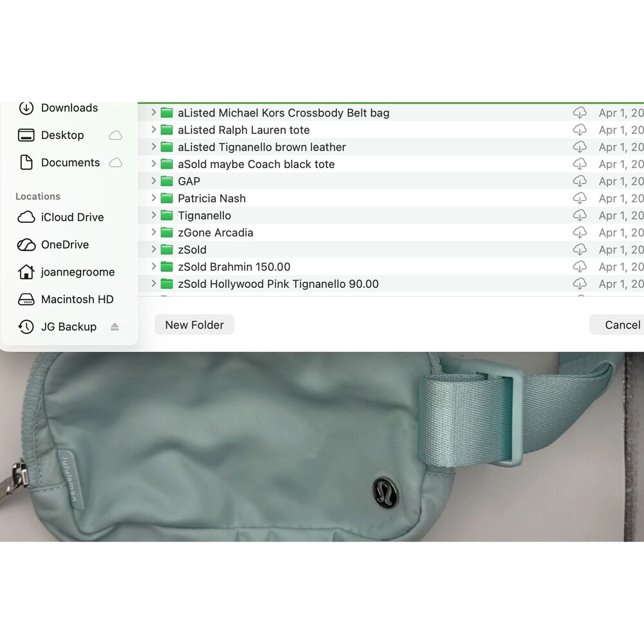Select the zSold folder name
Screen dimensions: 644x644
coord(192,250)
